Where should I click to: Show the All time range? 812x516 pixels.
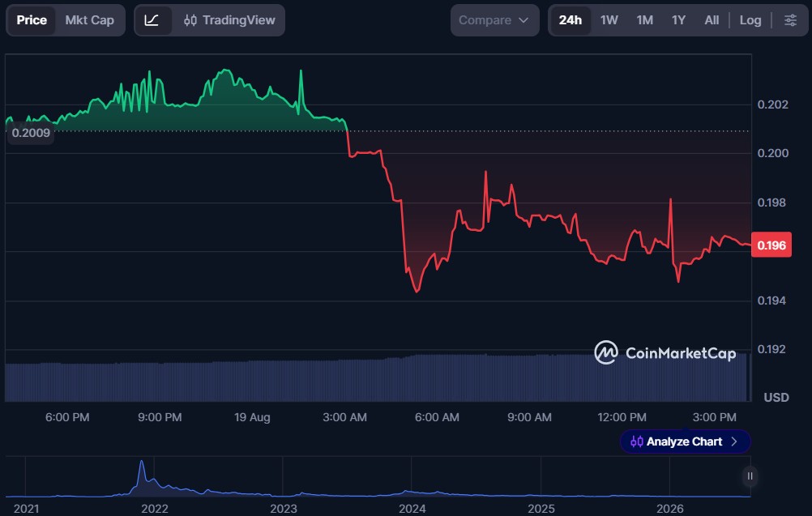712,20
